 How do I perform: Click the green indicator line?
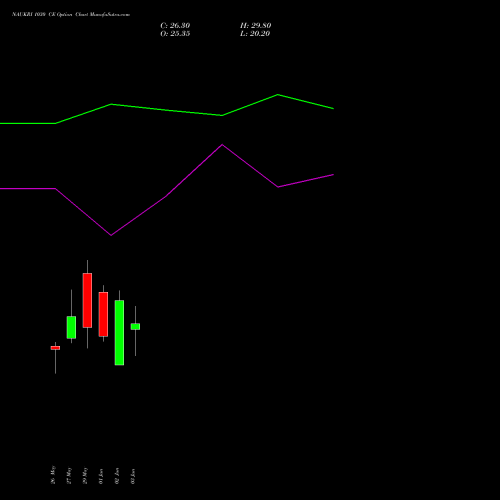167,110
